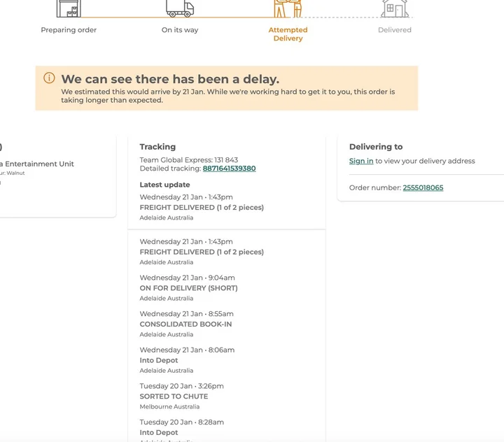Screen dimensions: 504x442
Task: Select the ON FOR DELIVERY (SHORT) entry
Action: pos(188,288)
